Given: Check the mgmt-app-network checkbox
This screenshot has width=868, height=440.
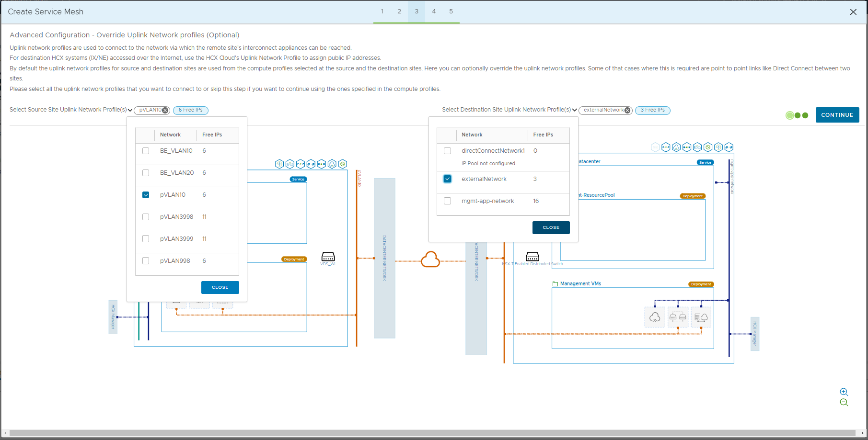Looking at the screenshot, I should click(x=448, y=201).
